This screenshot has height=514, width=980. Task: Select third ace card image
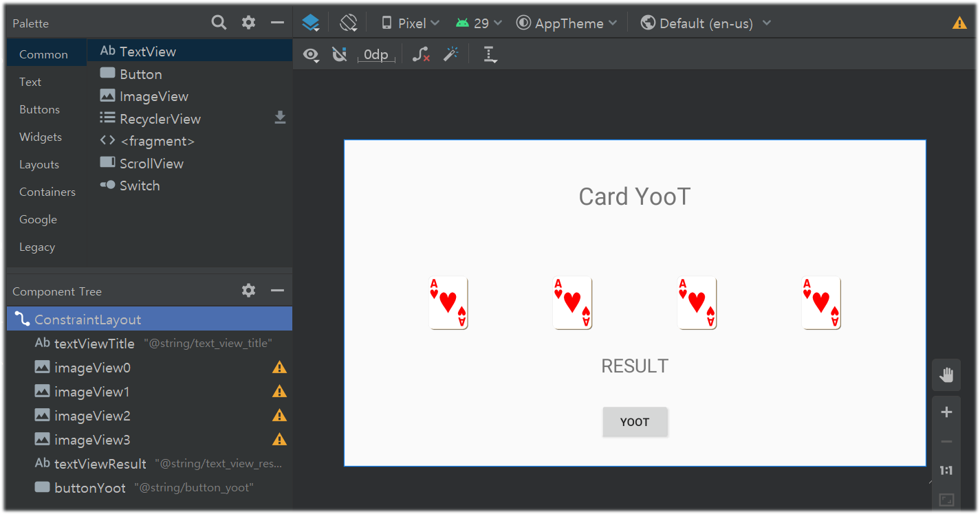697,303
